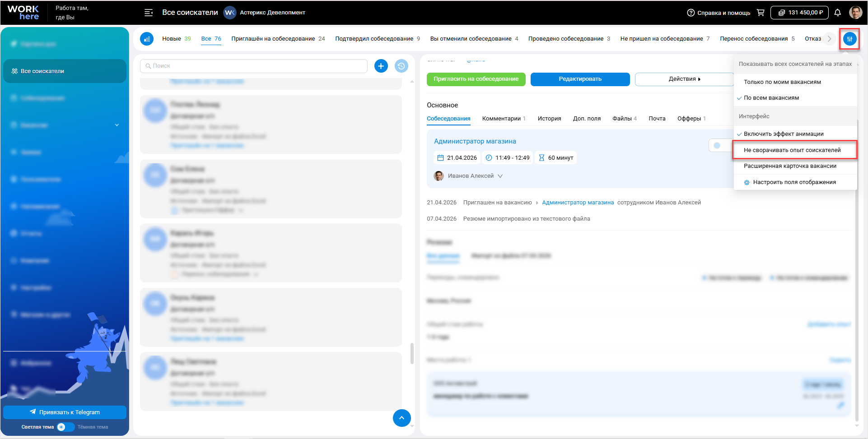The height and width of the screenshot is (439, 868).
Task: Open Перенос собеседования stage tab
Action: [x=757, y=39]
